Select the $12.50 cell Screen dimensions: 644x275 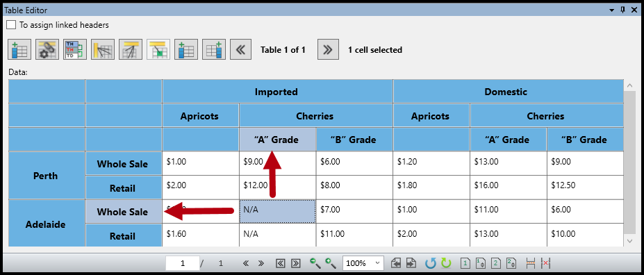tap(585, 188)
